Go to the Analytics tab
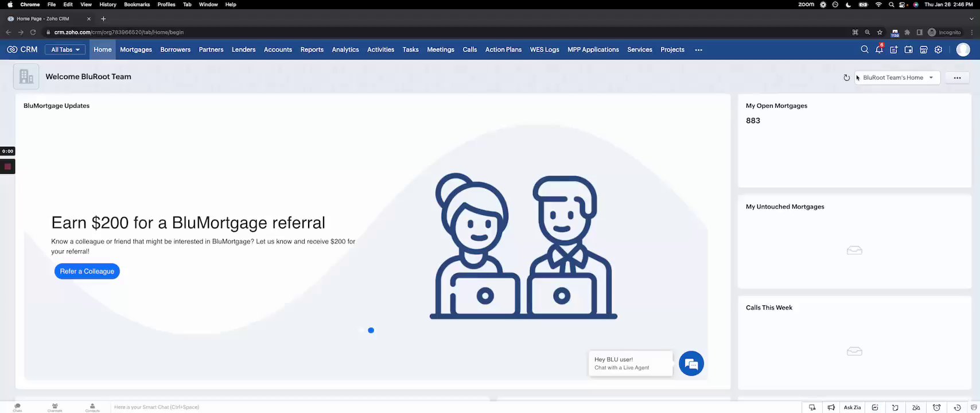The width and height of the screenshot is (980, 413). (345, 50)
